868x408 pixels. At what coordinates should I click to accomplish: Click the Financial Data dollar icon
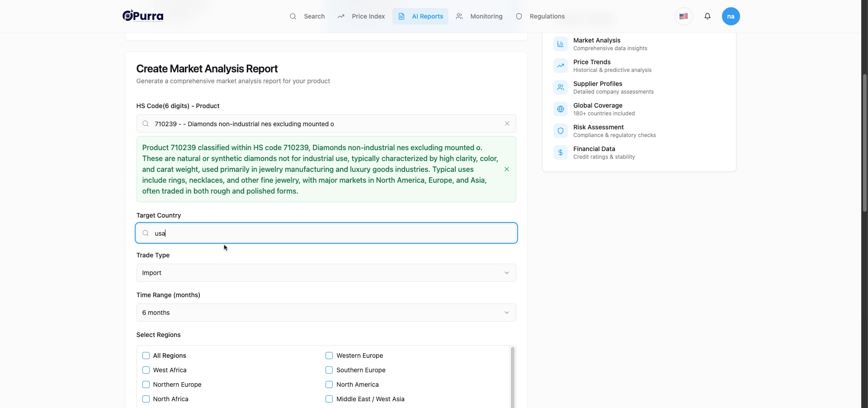(x=560, y=152)
